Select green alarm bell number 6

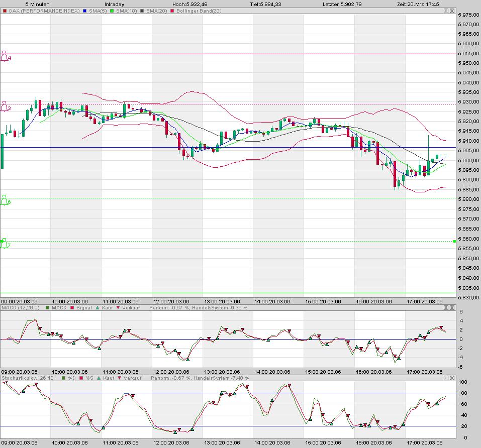(x=5, y=200)
